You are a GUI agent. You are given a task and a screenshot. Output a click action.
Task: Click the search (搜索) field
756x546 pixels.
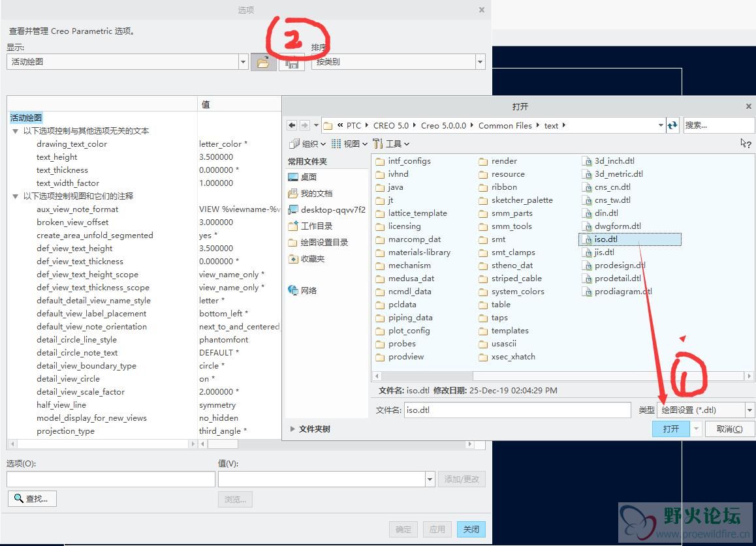pyautogui.click(x=719, y=125)
